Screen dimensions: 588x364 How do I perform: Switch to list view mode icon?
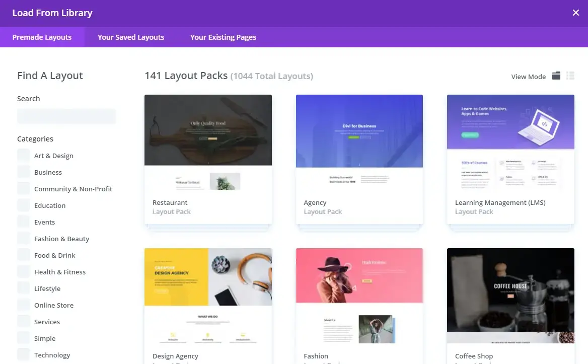pyautogui.click(x=570, y=76)
